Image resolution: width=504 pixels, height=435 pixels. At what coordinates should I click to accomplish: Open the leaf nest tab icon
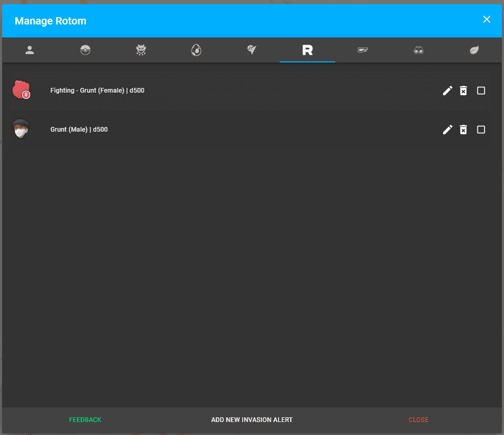click(x=474, y=50)
